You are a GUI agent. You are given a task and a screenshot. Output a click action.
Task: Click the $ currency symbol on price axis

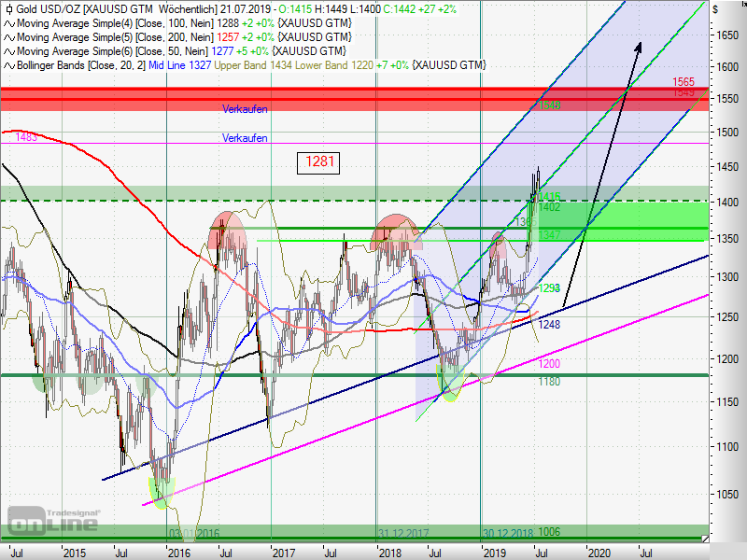(715, 9)
